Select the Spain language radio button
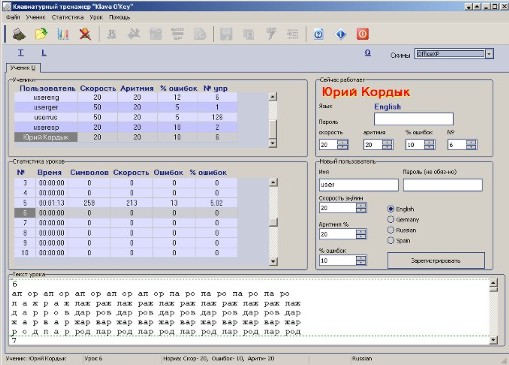 point(390,240)
